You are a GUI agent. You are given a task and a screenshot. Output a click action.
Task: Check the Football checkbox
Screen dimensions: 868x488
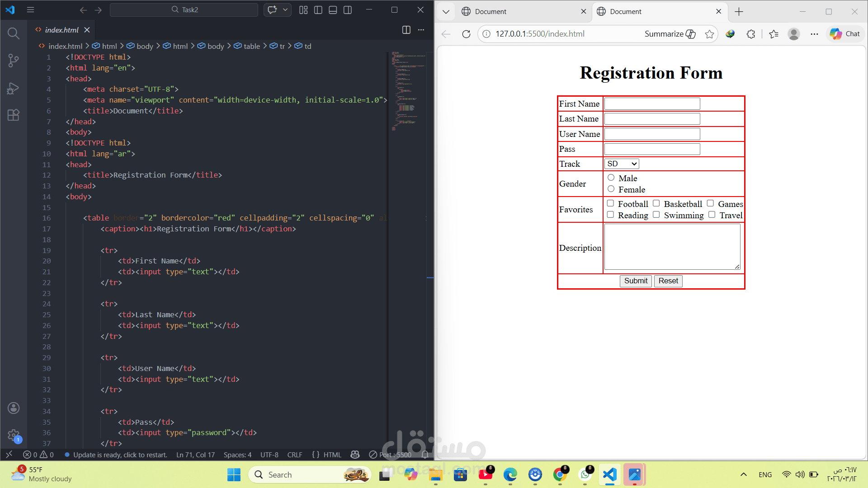click(610, 203)
